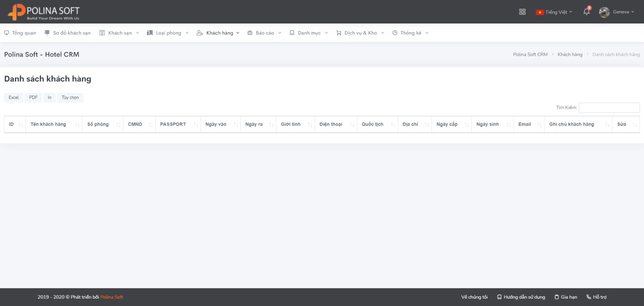Open Hướng dẫn sử dụng guide
The width and height of the screenshot is (644, 306).
[x=521, y=297]
